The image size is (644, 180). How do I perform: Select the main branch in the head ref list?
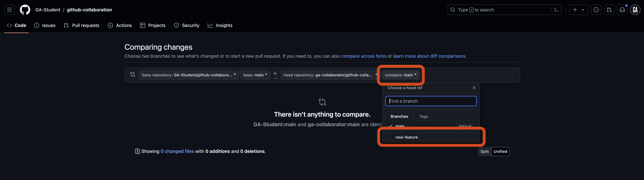point(400,126)
